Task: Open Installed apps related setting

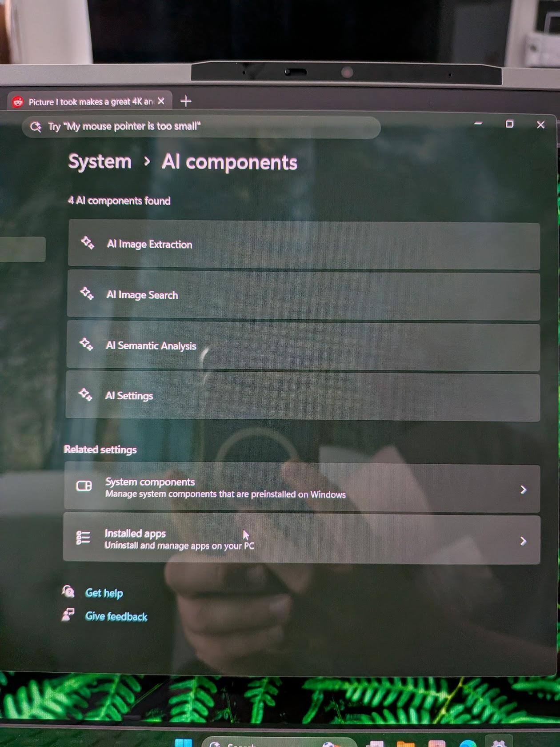Action: [x=301, y=539]
